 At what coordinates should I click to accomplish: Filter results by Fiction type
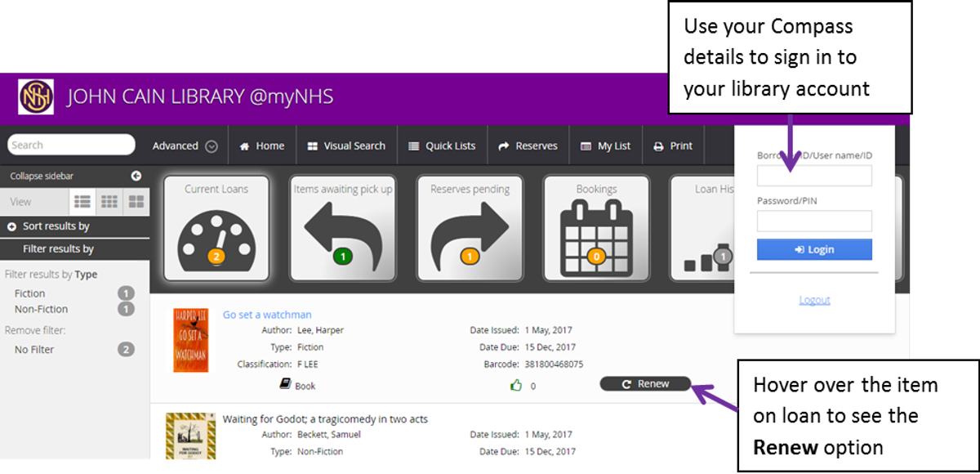[x=30, y=293]
